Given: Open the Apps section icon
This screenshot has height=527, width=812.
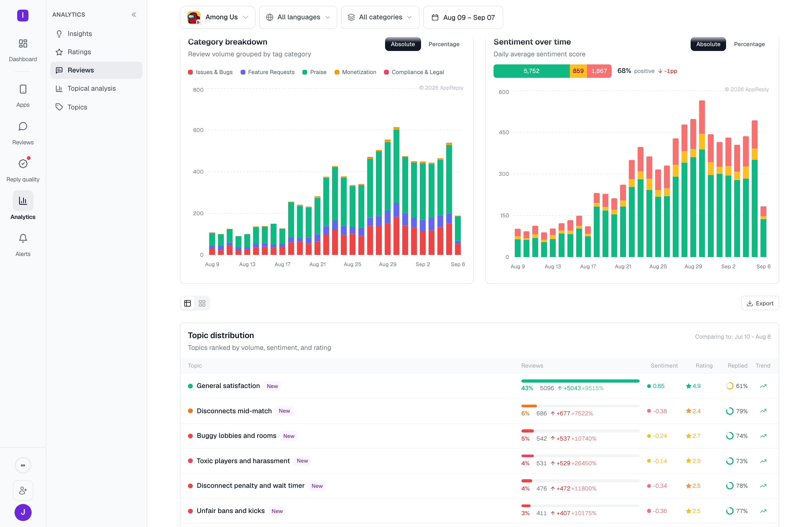Looking at the screenshot, I should tap(23, 89).
